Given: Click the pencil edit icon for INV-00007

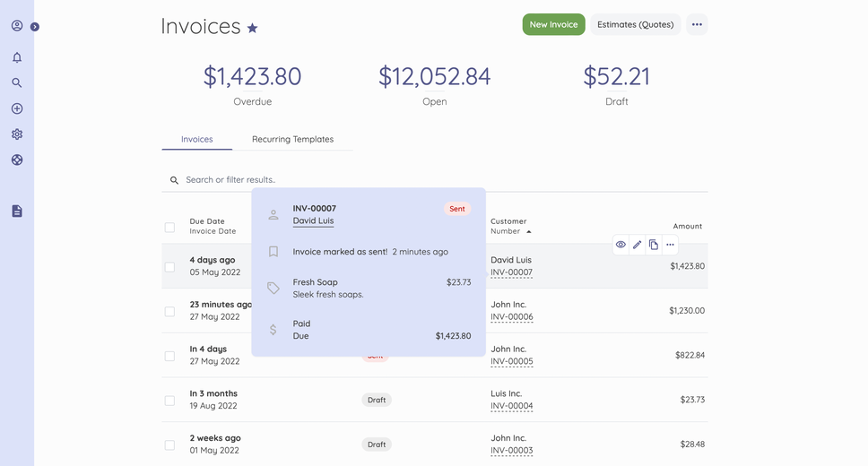Looking at the screenshot, I should [x=638, y=245].
